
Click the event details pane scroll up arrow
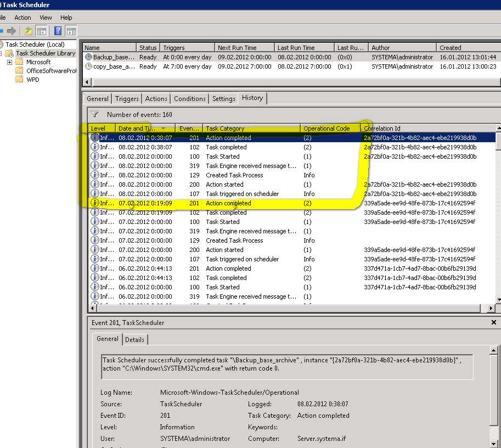[x=493, y=350]
